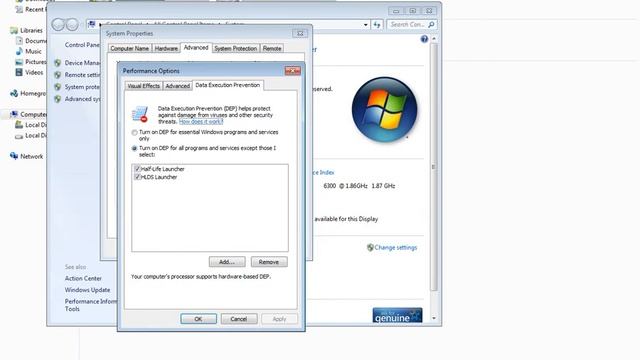
Task: Open Videos library in Explorer tree
Action: (34, 73)
